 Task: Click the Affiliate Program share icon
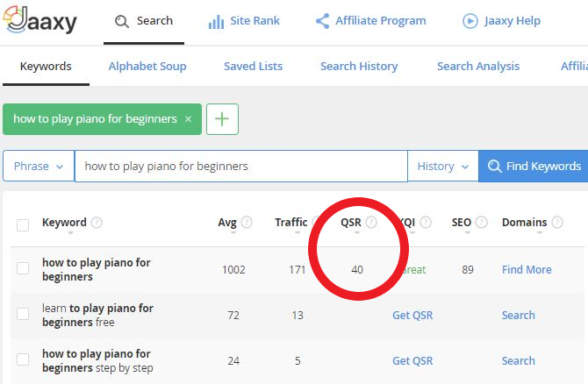tap(322, 21)
